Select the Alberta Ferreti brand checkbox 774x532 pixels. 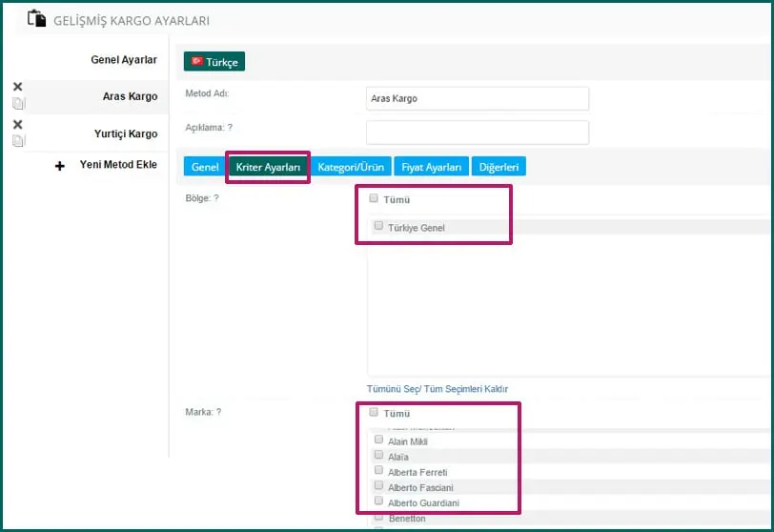(378, 471)
